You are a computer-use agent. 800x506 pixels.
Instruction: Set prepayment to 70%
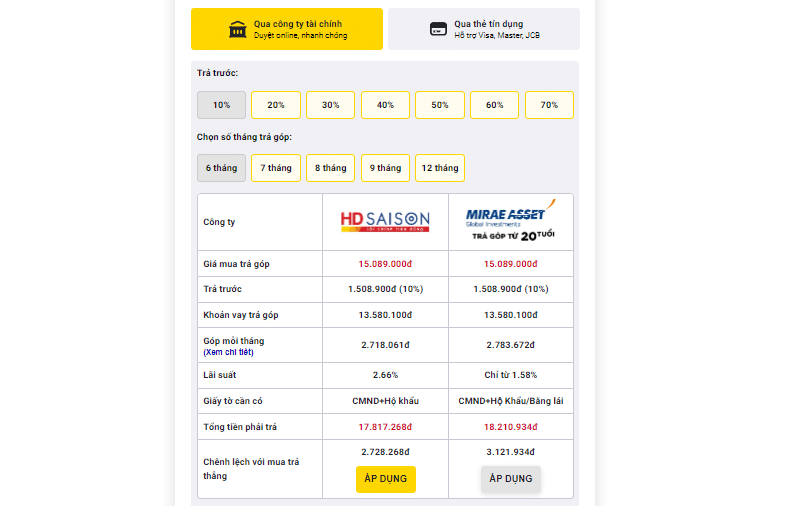549,105
